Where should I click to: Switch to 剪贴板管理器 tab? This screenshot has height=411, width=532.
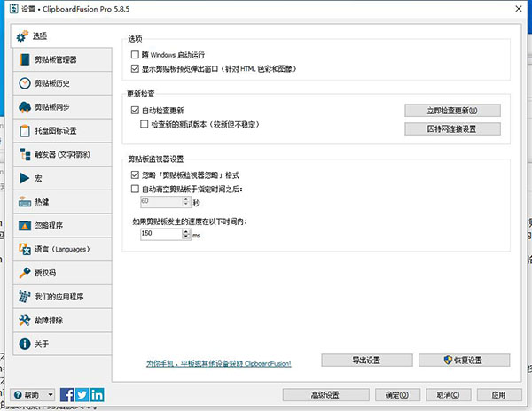click(x=62, y=59)
